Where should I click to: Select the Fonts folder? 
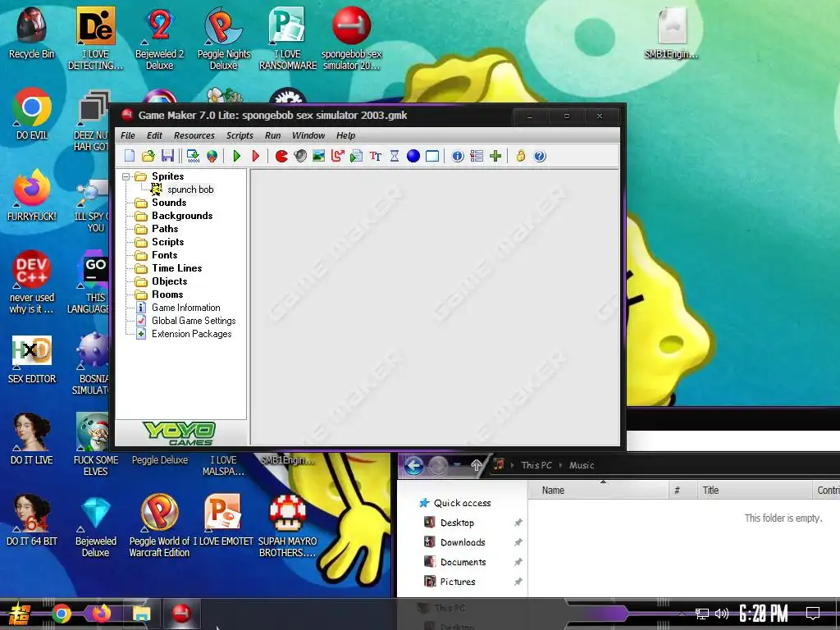click(164, 255)
